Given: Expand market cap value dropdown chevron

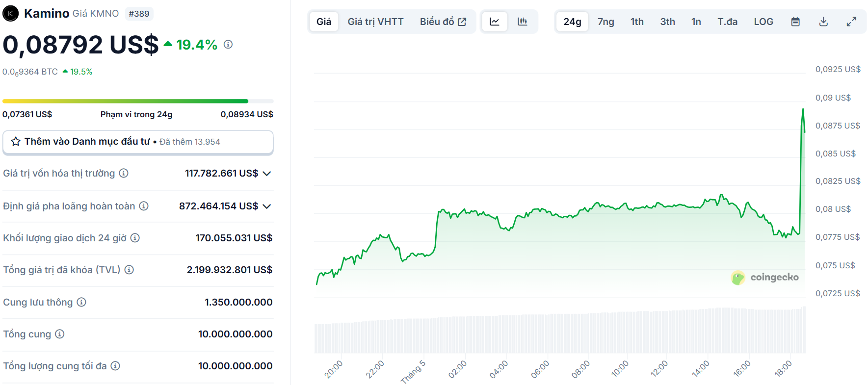Looking at the screenshot, I should click(x=267, y=173).
